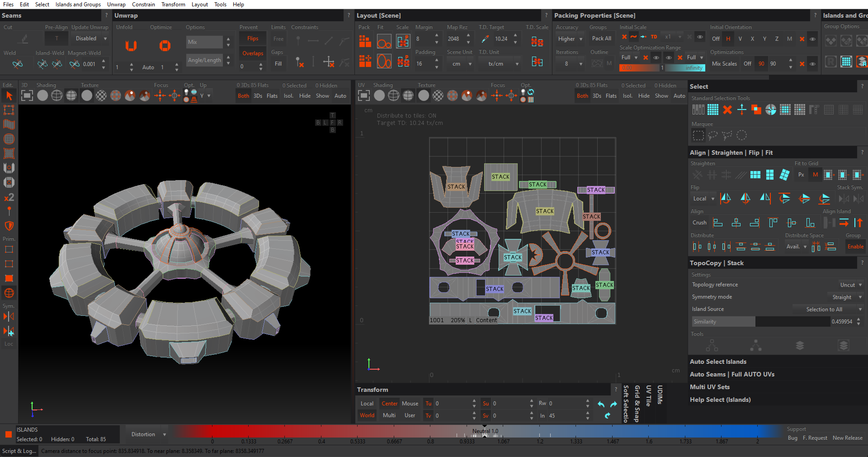Increase the Margin value stepper
Image resolution: width=868 pixels, height=457 pixels.
[x=437, y=35]
